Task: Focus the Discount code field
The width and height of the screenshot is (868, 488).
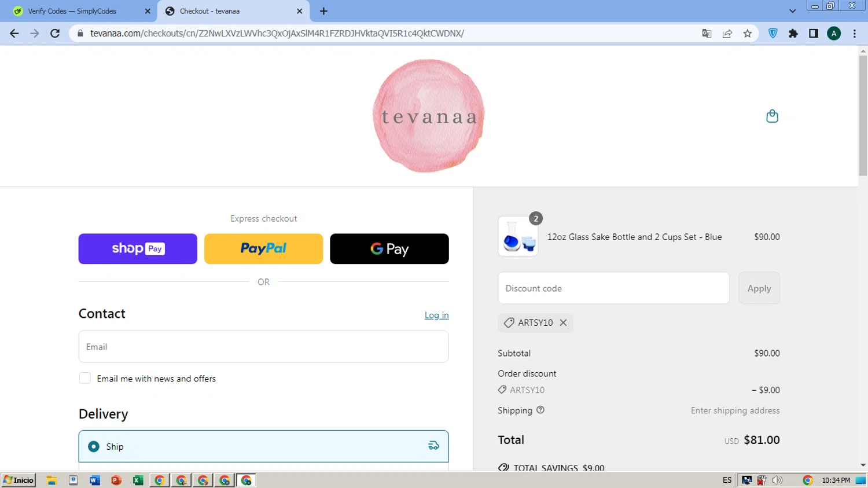Action: (x=613, y=288)
